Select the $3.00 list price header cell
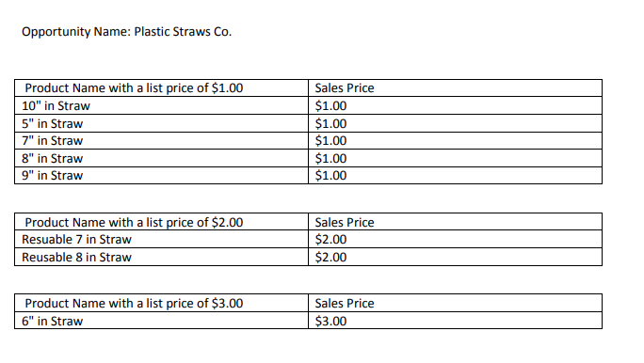Viewport: 644px width, 363px height. point(161,303)
